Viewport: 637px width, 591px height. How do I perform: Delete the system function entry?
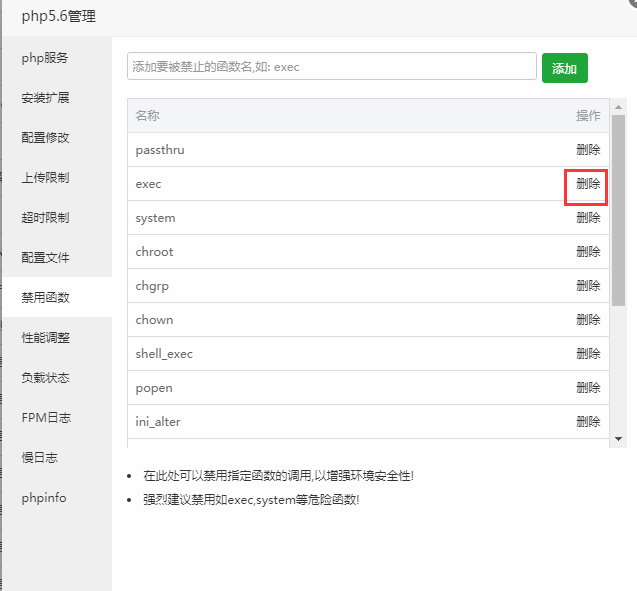click(588, 218)
